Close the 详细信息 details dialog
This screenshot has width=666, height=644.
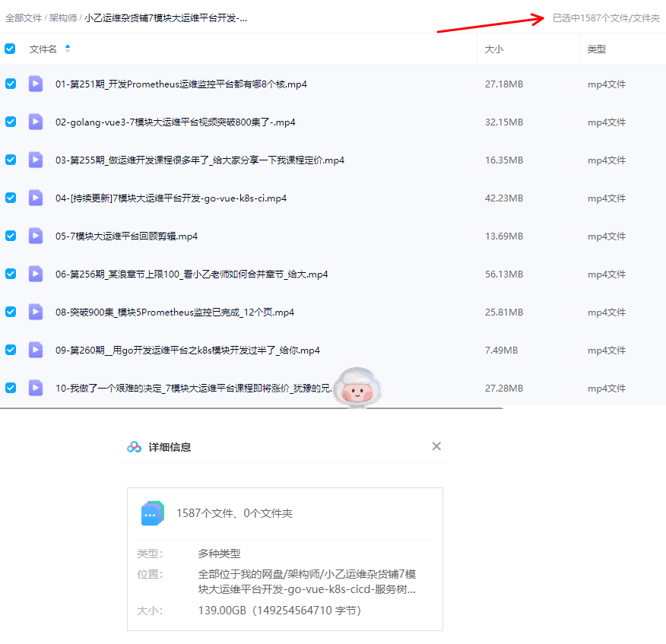436,446
